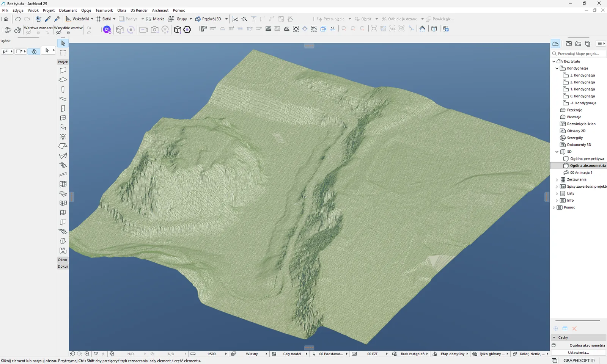Click the Lamp tool in the toolbox
The height and width of the screenshot is (364, 607).
pos(63,137)
